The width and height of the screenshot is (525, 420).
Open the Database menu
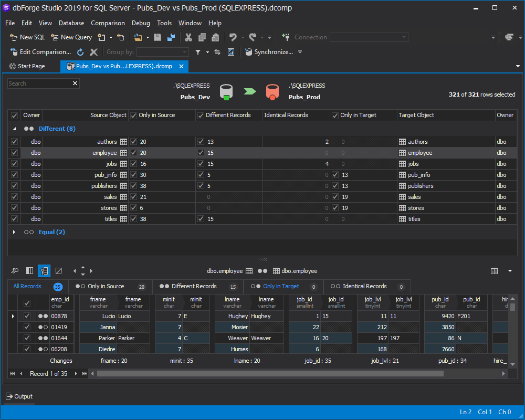click(71, 23)
